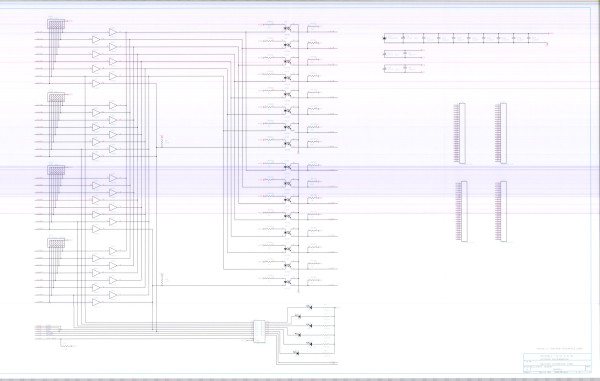Select the topmost hatched connector block
Viewport: 600px width, 381px height.
[56, 24]
